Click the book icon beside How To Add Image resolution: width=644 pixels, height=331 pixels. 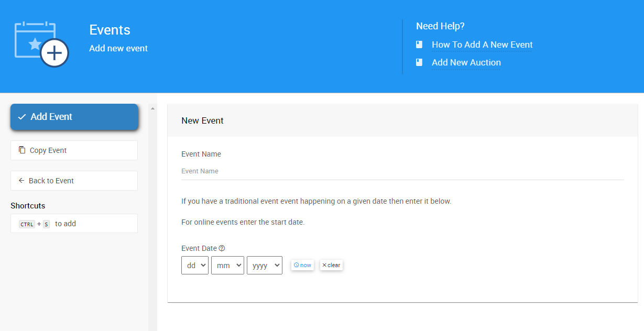(x=419, y=45)
